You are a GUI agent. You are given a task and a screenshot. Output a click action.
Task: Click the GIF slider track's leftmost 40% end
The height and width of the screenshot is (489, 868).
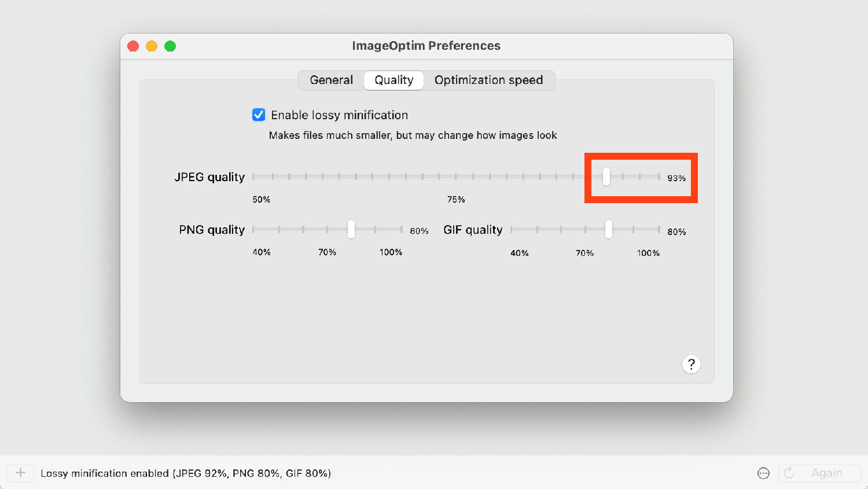coord(512,229)
